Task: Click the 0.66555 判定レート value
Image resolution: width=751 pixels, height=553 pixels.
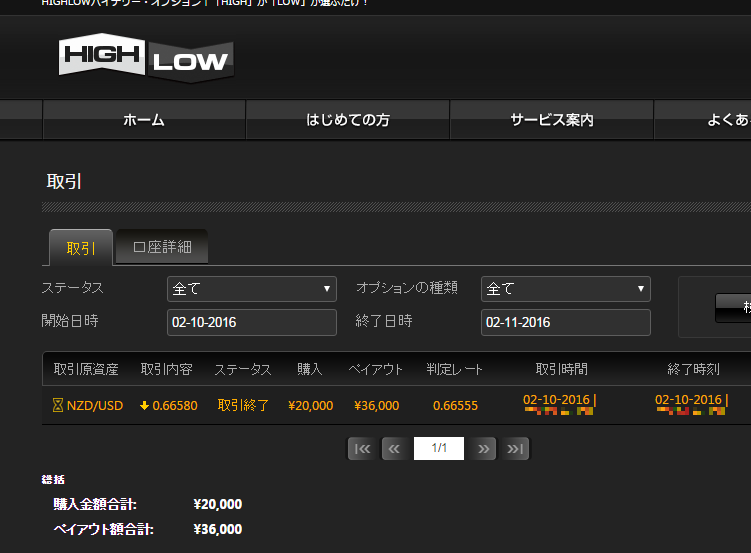Action: [x=455, y=406]
